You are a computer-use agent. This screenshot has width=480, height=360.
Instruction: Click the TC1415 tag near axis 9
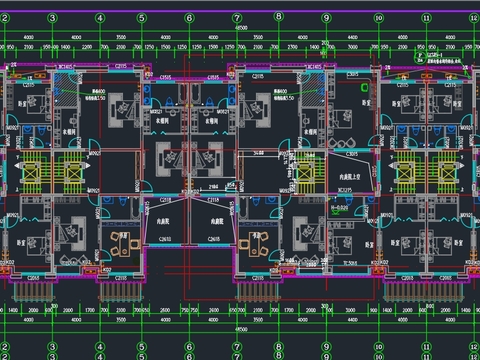(314, 67)
